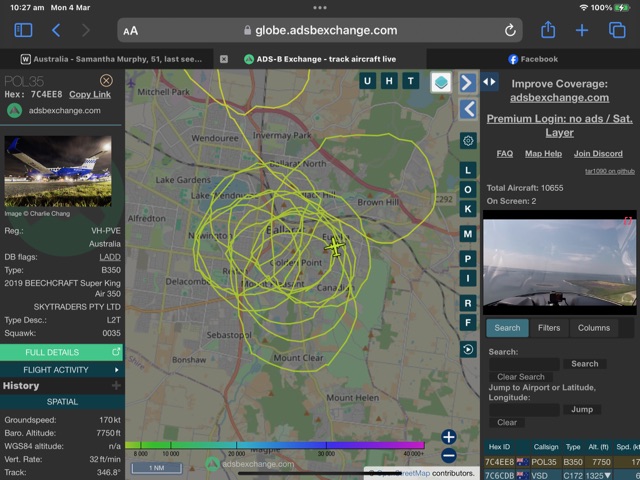Click the history replay icon

tap(467, 349)
